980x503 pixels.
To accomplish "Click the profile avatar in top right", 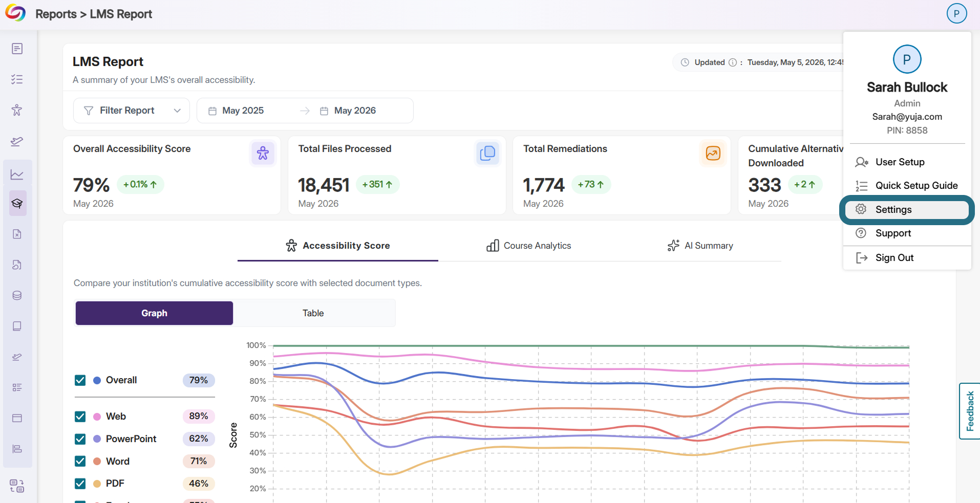I will pyautogui.click(x=956, y=13).
